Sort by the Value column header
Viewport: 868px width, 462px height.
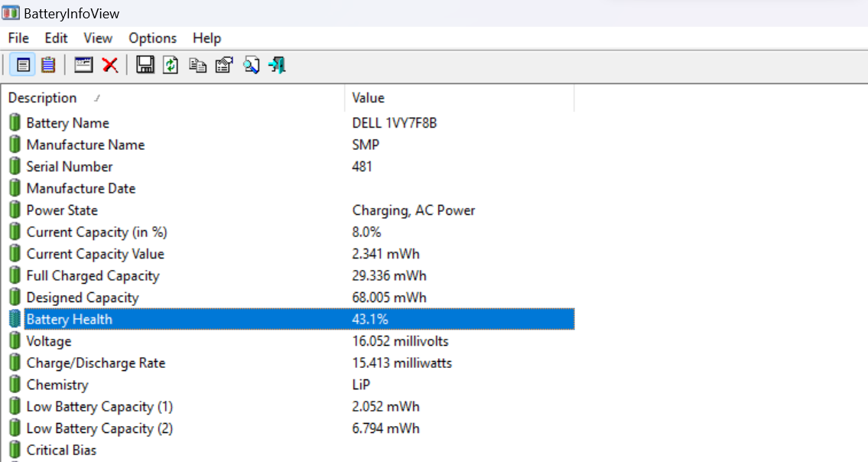click(460, 98)
